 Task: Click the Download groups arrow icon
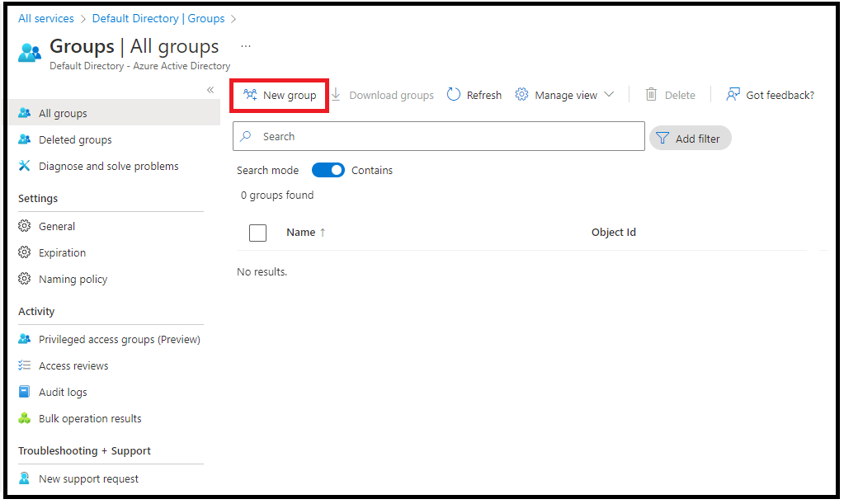click(336, 95)
